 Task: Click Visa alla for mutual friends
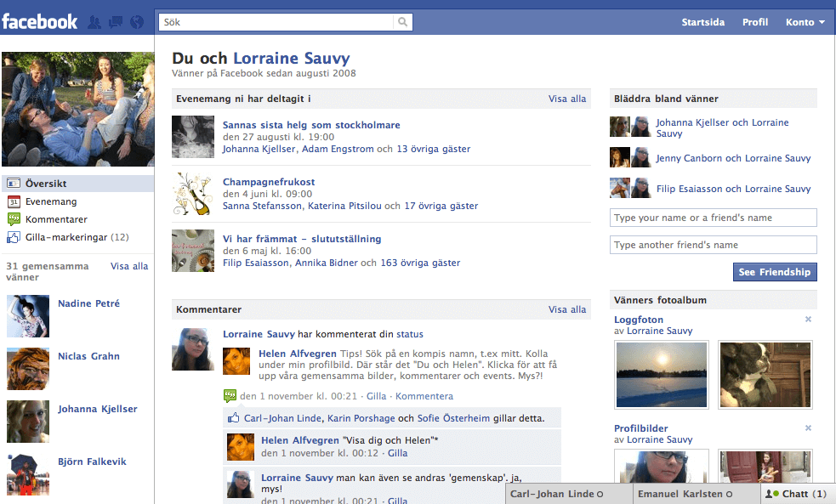(x=129, y=266)
